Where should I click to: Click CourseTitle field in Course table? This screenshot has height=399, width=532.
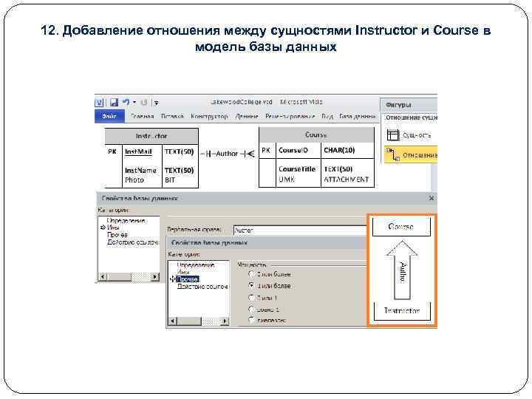click(x=297, y=169)
